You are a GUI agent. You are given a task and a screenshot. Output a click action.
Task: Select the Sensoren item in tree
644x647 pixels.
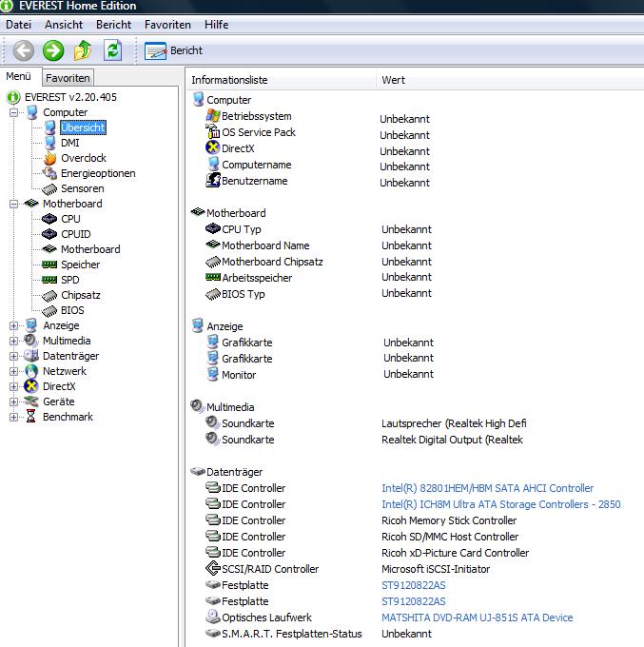[x=82, y=188]
